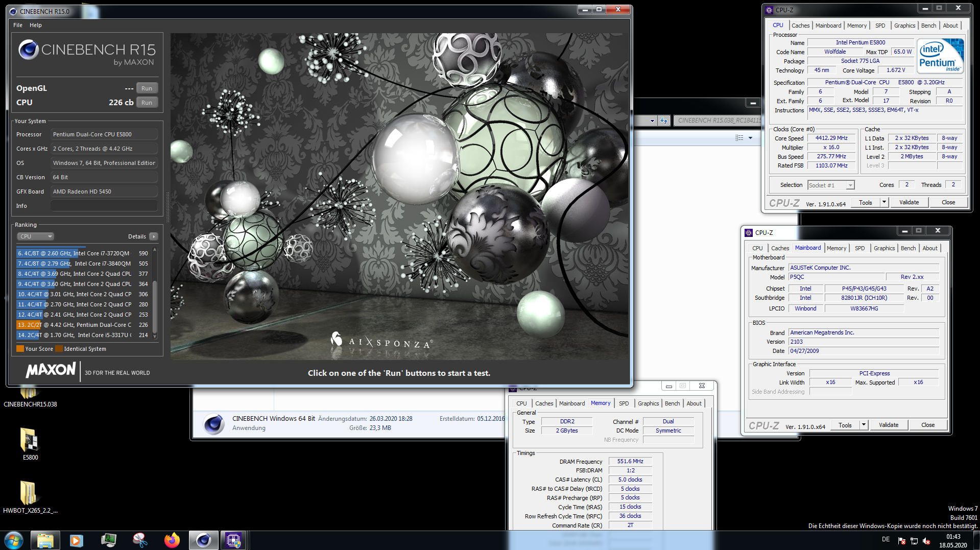Click Tools button in top CPU-Z window
This screenshot has height=550, width=980.
click(866, 202)
